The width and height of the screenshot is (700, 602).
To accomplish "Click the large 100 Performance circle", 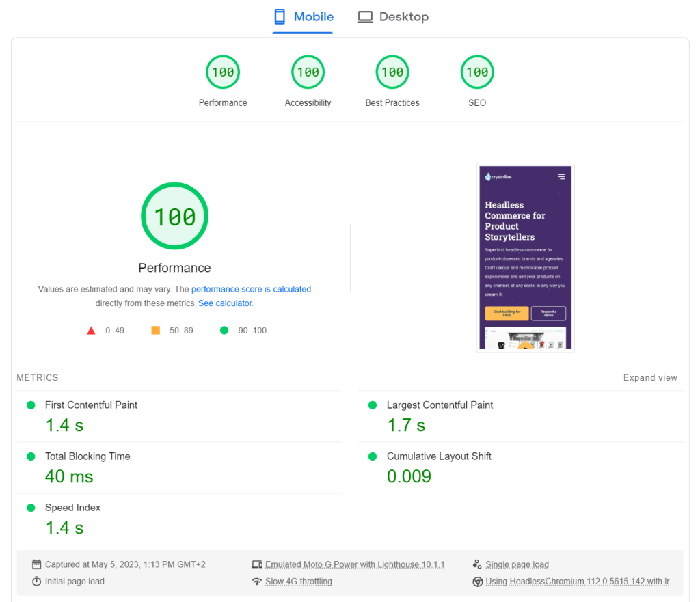I will tap(175, 217).
